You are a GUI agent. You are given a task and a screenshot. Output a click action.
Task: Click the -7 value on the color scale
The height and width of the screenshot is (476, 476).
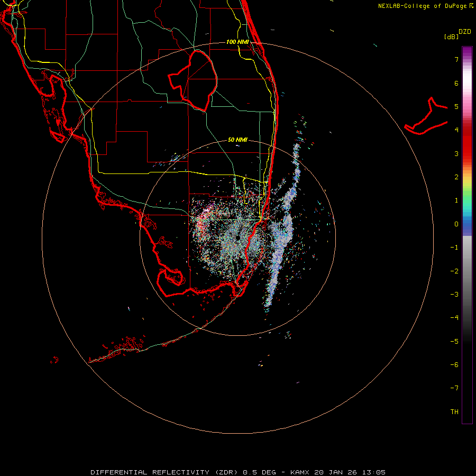click(454, 388)
